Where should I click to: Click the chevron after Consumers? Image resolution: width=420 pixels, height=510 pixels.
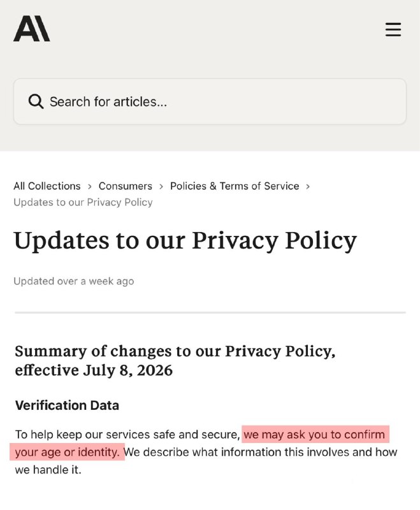pyautogui.click(x=161, y=186)
